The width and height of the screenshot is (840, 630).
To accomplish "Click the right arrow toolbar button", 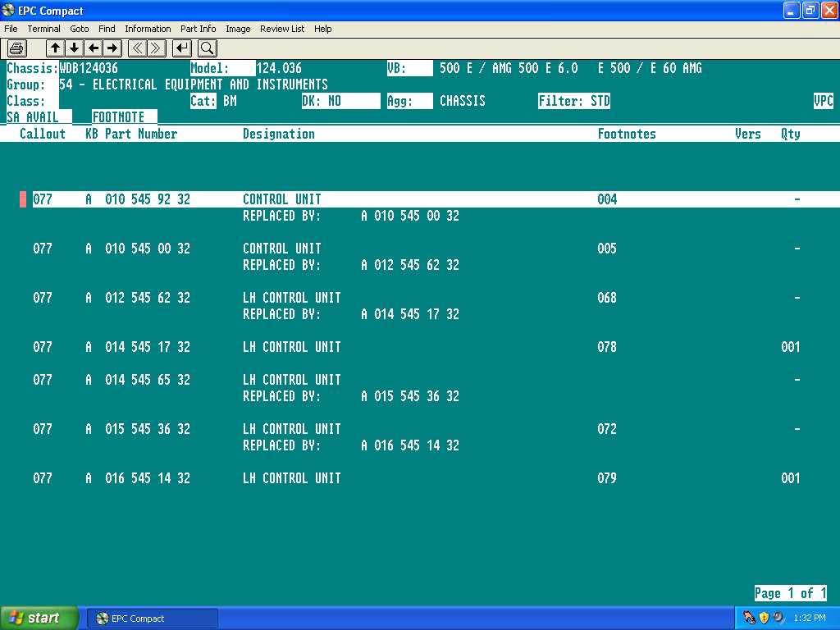I will [x=112, y=48].
